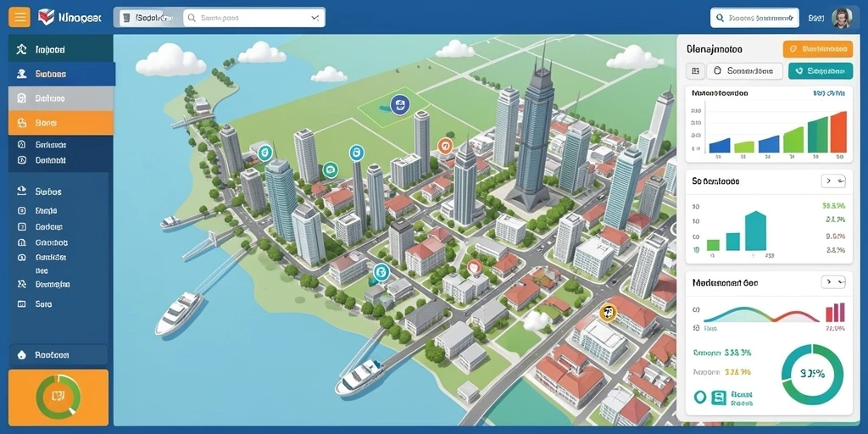Viewport: 868px width, 434px height.
Task: Expand the arrow control on the third chart card
Action: pyautogui.click(x=833, y=281)
